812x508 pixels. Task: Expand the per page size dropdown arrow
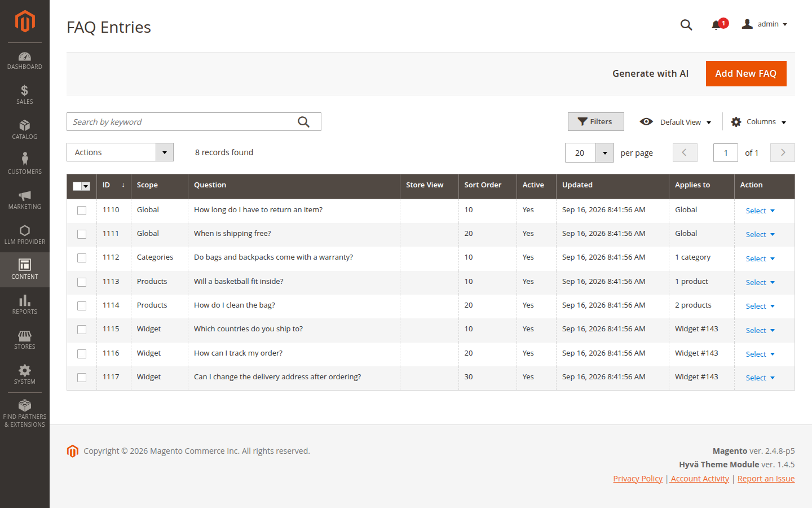[x=604, y=153]
